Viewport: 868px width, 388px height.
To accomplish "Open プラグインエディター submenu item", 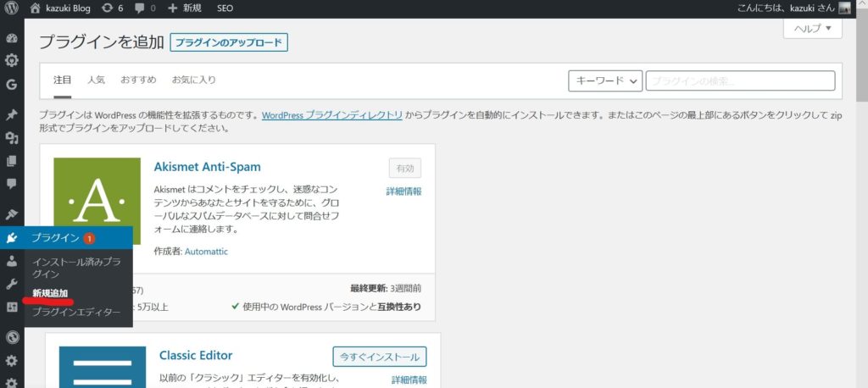I will click(x=75, y=312).
